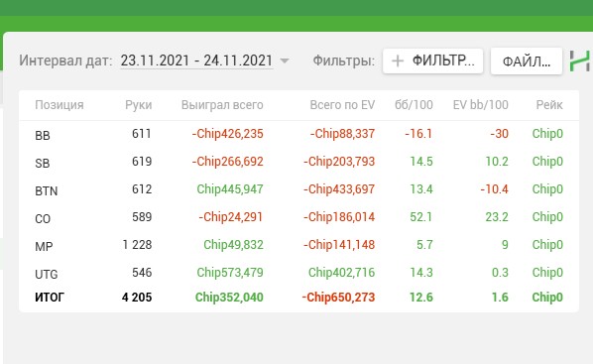Click the ИТОГ totals row

click(x=298, y=298)
